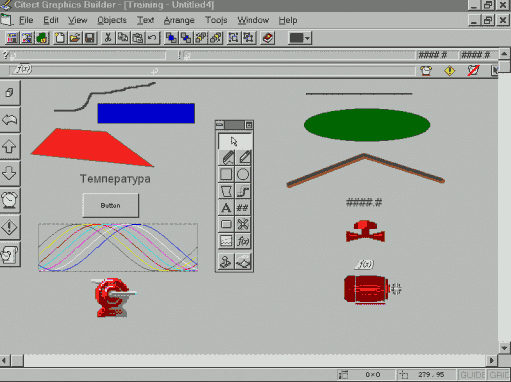The image size is (511, 382).
Task: Click the Paste clipboard icon
Action: pos(137,38)
